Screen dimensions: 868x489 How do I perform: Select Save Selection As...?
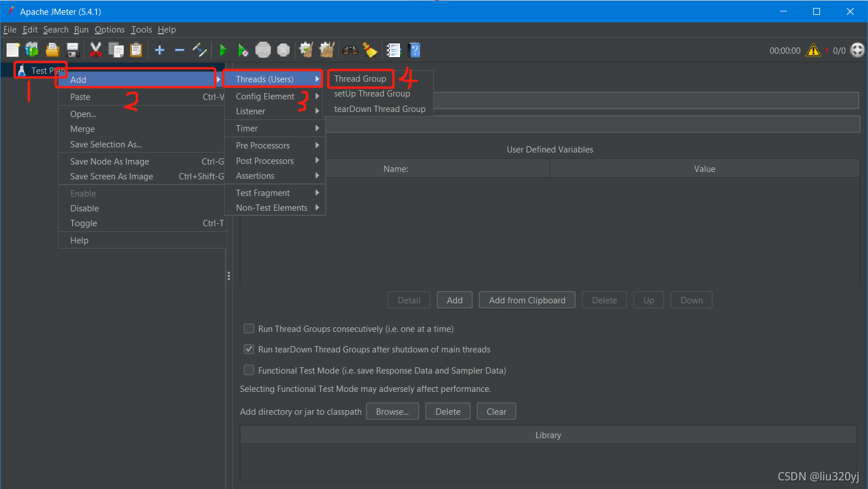(142, 145)
